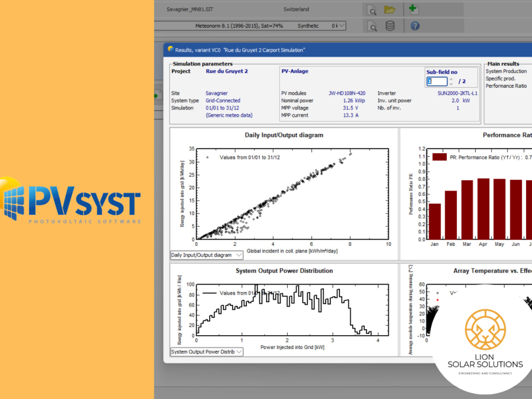Open the Rue du Gruyet 2 project link

pos(227,71)
